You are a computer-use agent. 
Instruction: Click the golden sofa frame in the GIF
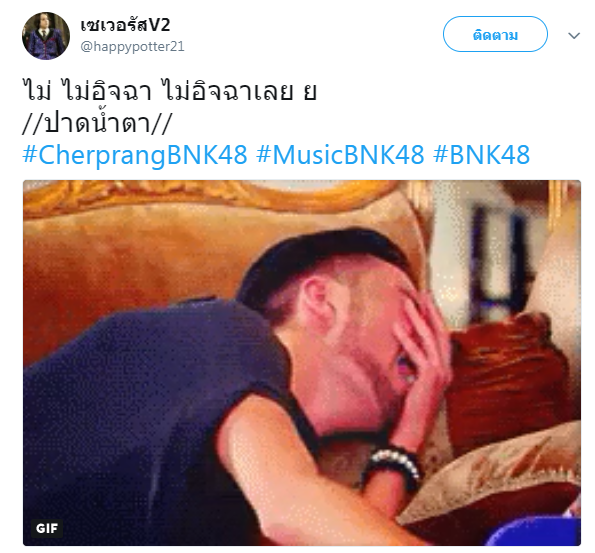click(212, 195)
